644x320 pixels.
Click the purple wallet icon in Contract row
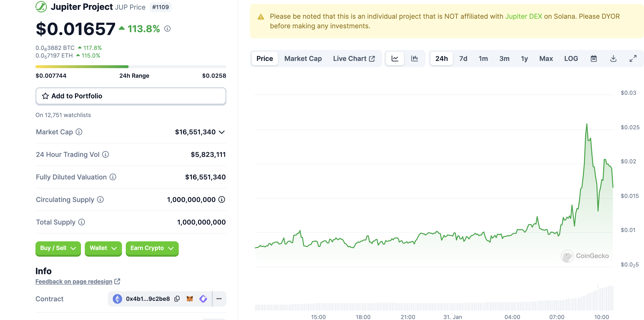(203, 299)
